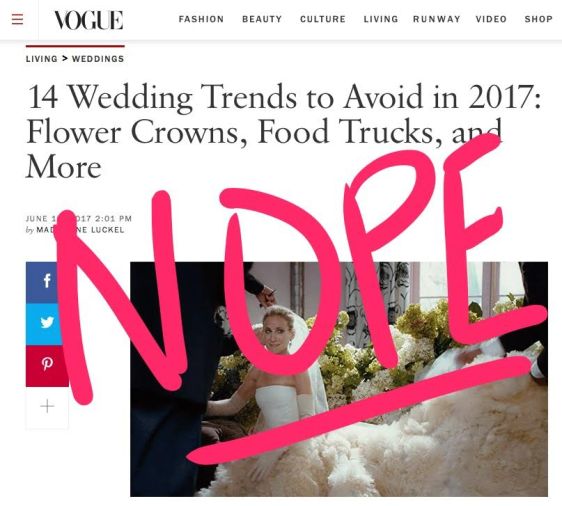Go to Runway section
This screenshot has width=562, height=506.
437,19
